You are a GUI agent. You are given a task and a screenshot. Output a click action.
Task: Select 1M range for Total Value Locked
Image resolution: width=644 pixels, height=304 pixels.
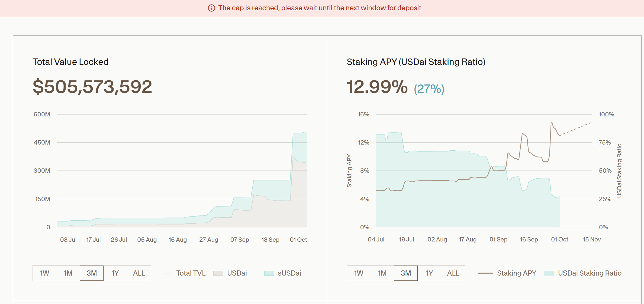[x=68, y=273]
